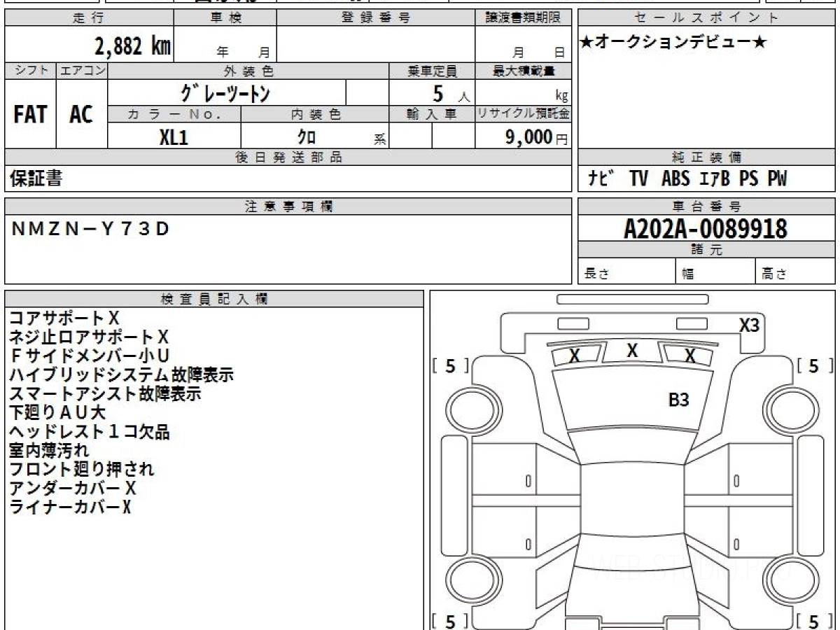840x630 pixels.
Task: Select the 最大積載量 header
Action: pos(524,71)
